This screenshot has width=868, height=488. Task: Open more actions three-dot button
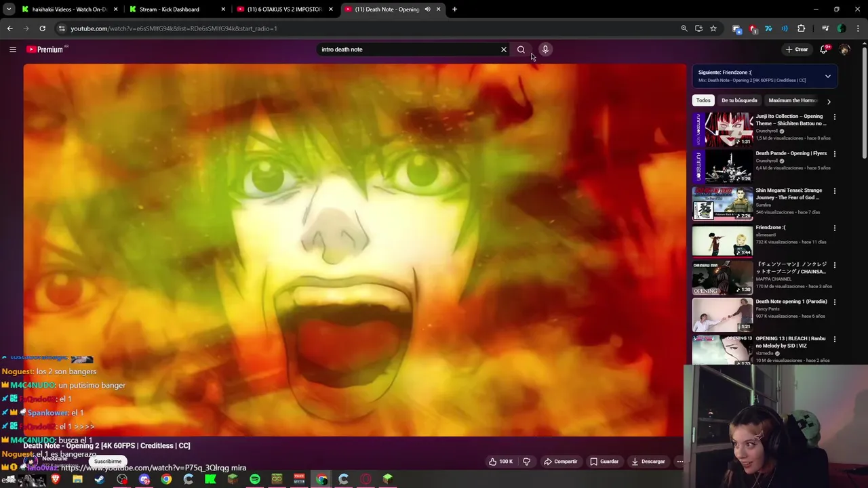[679, 462]
